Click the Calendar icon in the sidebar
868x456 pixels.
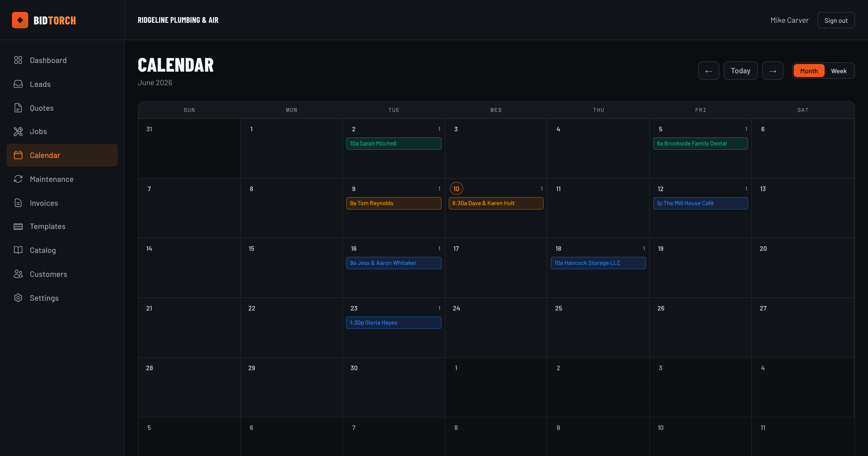point(18,155)
